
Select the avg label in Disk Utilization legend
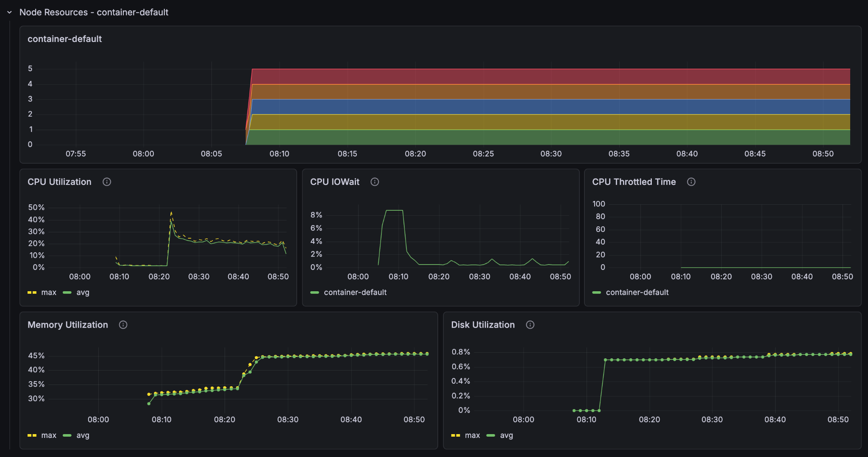507,435
